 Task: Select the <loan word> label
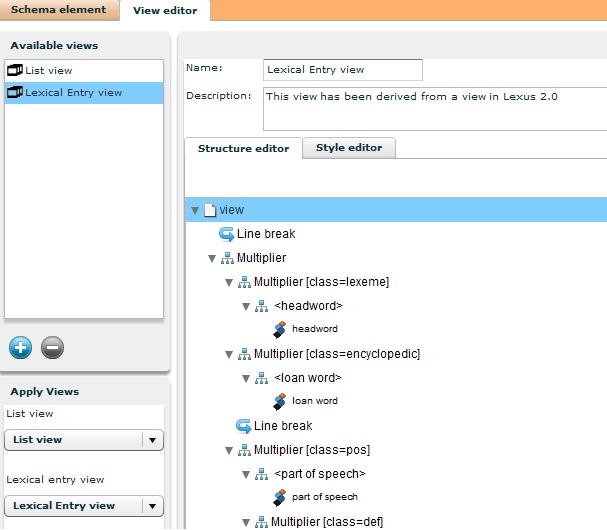coord(308,378)
